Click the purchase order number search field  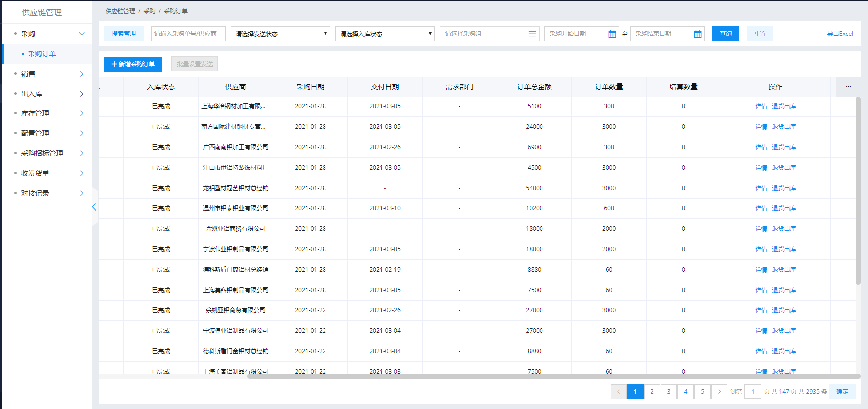(188, 34)
